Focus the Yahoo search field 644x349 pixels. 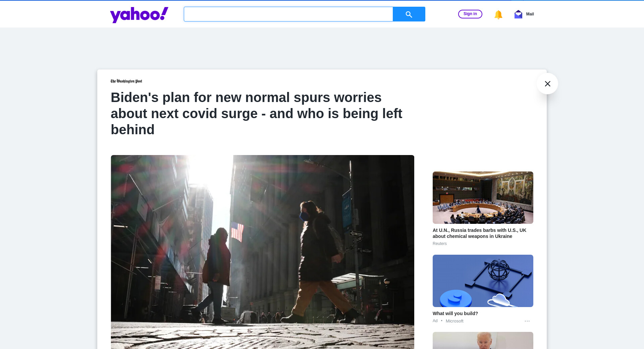[x=288, y=14]
